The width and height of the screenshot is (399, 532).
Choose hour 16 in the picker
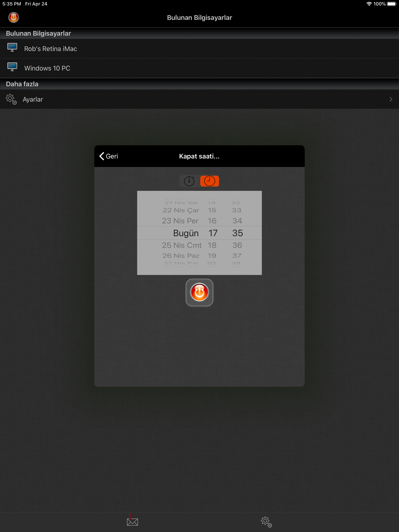pyautogui.click(x=212, y=221)
